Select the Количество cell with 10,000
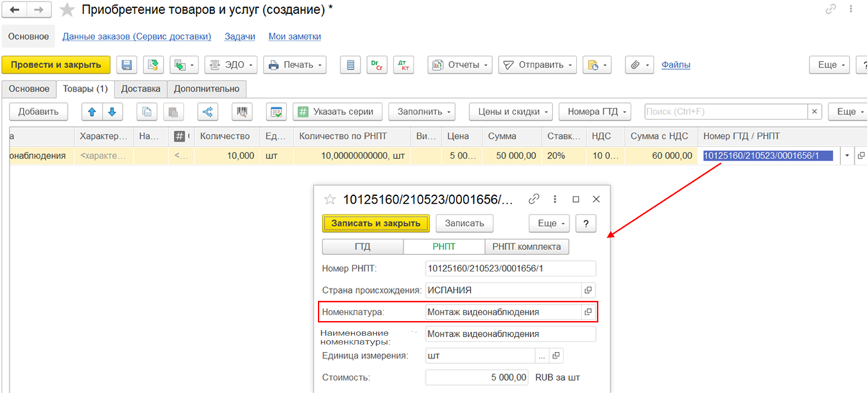Image resolution: width=868 pixels, height=393 pixels. coord(227,156)
